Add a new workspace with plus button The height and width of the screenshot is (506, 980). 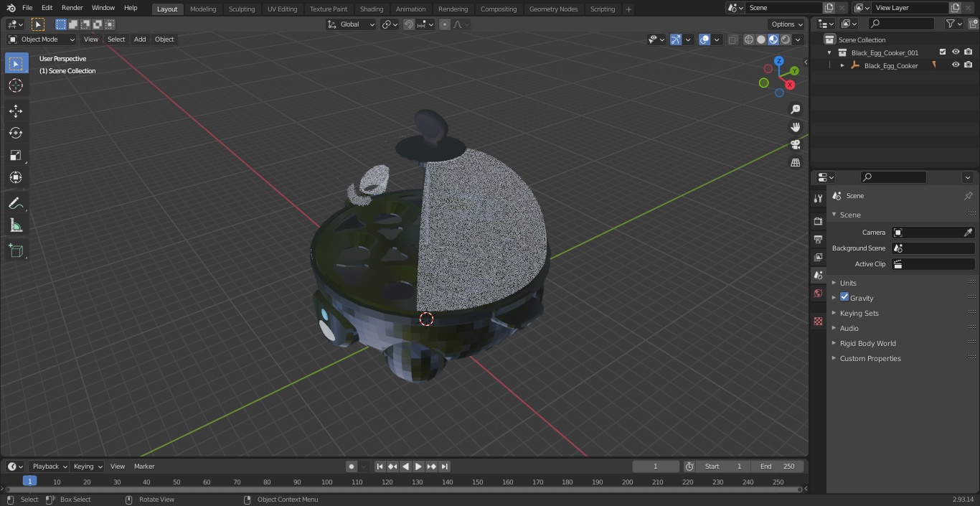click(x=628, y=9)
